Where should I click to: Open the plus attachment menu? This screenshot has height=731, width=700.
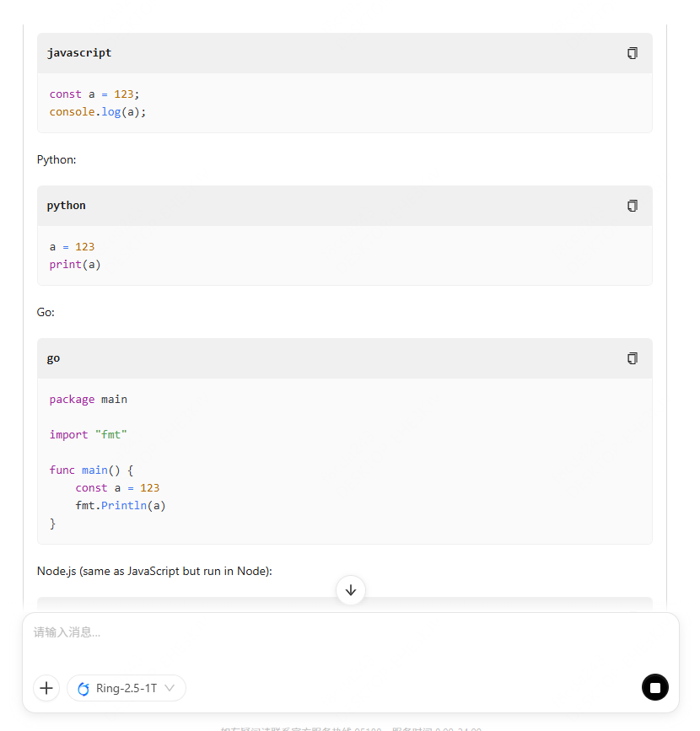click(46, 688)
